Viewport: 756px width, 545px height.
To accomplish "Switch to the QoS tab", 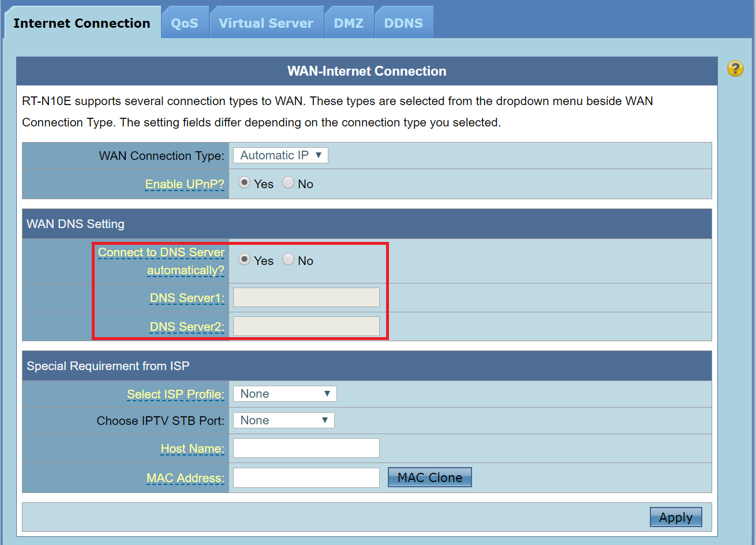I will [185, 23].
